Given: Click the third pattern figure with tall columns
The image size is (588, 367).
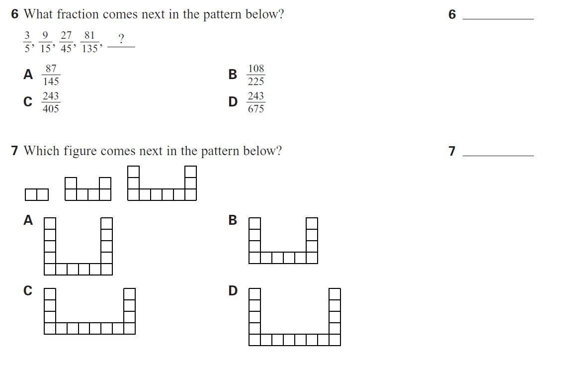Looking at the screenshot, I should tap(162, 183).
